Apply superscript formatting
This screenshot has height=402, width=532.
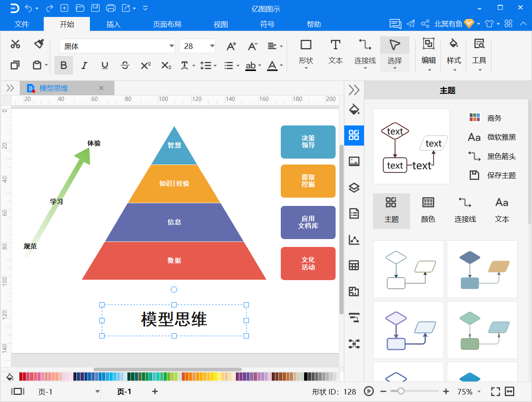[x=146, y=65]
